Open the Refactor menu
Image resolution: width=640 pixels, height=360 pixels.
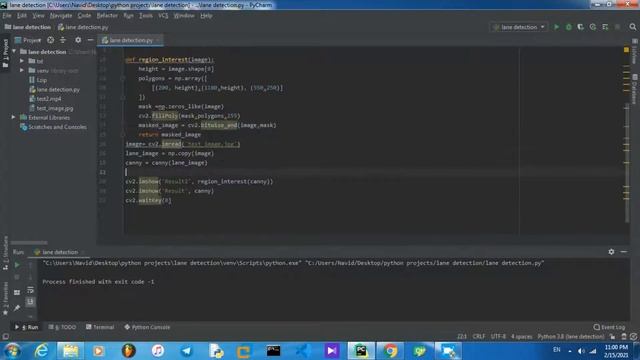[x=107, y=16]
